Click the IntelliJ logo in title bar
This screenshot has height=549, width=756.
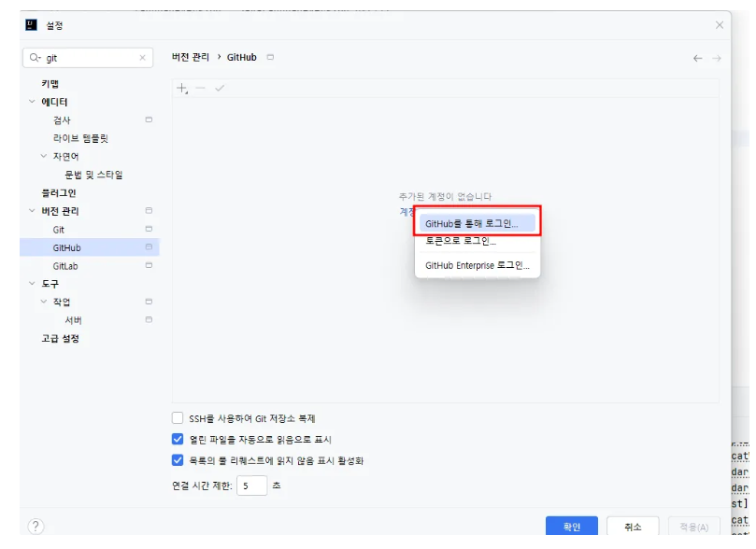[32, 25]
